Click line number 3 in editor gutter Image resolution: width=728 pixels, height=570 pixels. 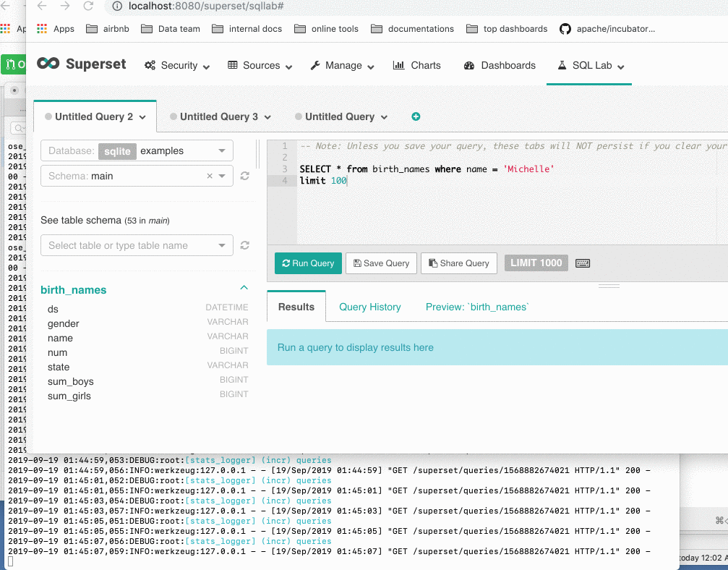pos(285,169)
